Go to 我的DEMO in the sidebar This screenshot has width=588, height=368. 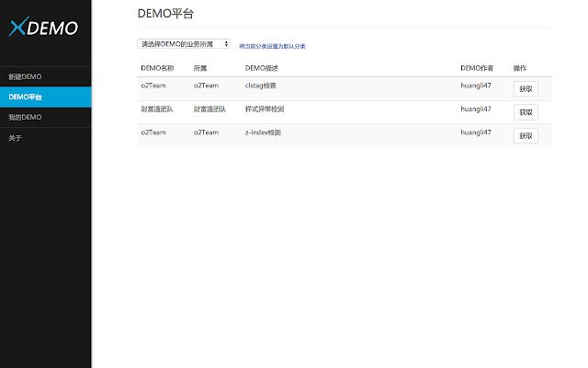click(x=45, y=117)
